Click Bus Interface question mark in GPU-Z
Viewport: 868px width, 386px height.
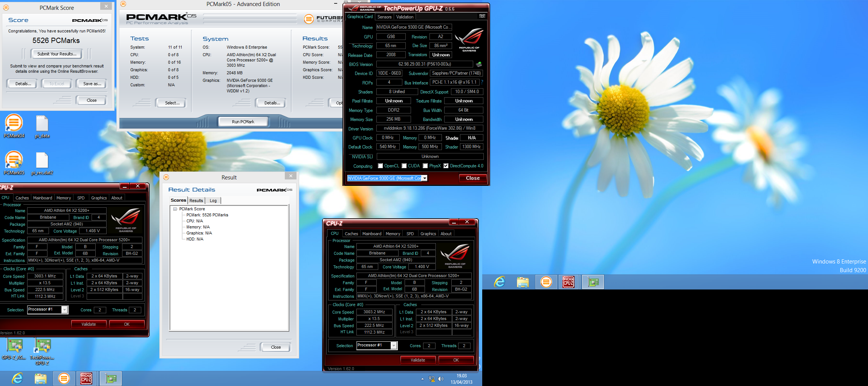coord(482,82)
